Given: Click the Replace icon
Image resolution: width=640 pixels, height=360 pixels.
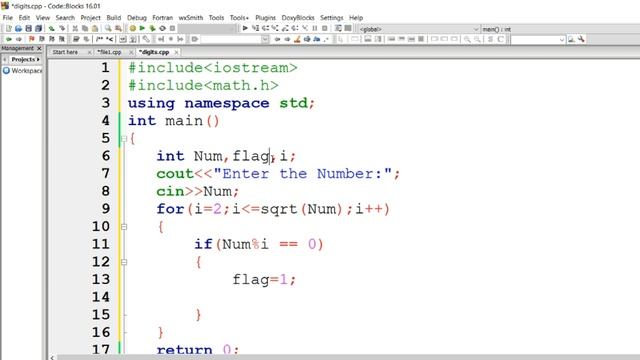Looking at the screenshot, I should [118, 28].
